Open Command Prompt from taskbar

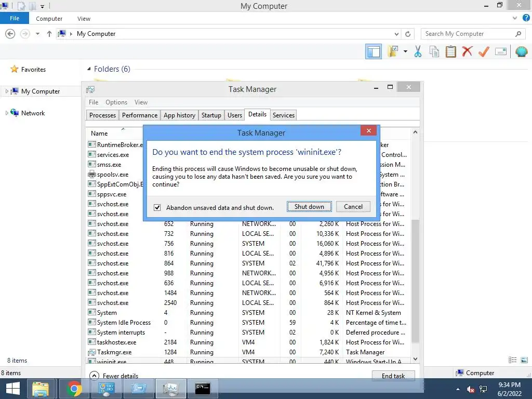[x=203, y=389]
